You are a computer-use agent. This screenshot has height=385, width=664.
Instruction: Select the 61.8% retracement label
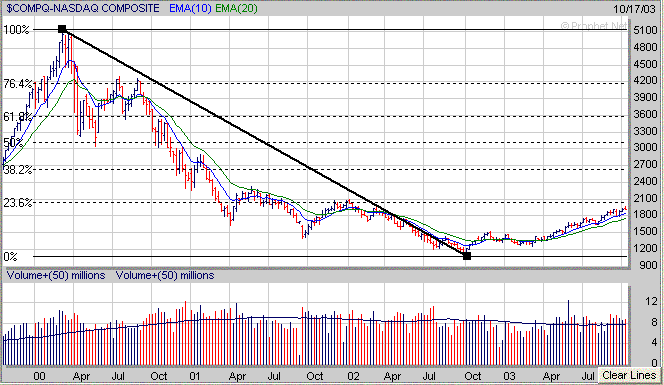(18, 116)
